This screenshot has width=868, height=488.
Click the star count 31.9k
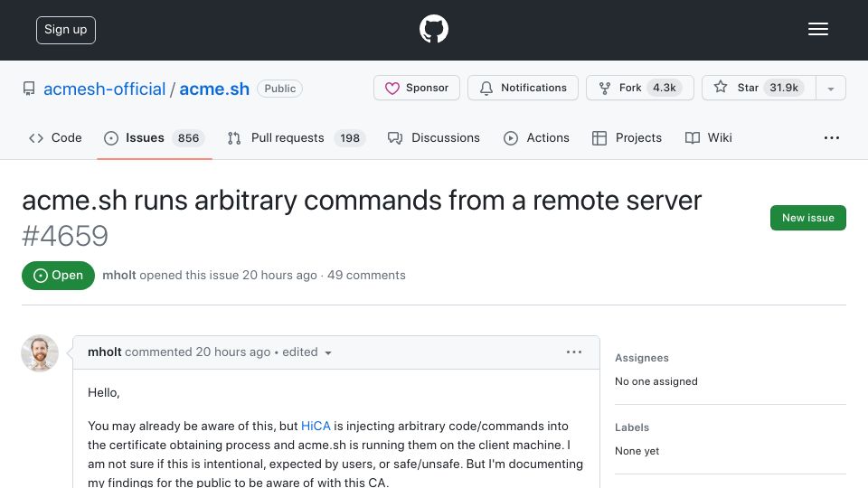pyautogui.click(x=784, y=88)
